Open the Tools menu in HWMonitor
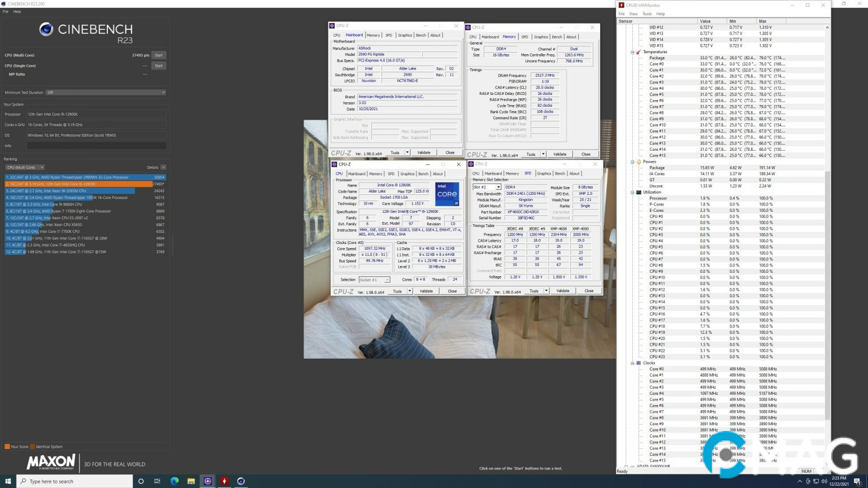Viewport: 868px width, 488px height. (647, 14)
